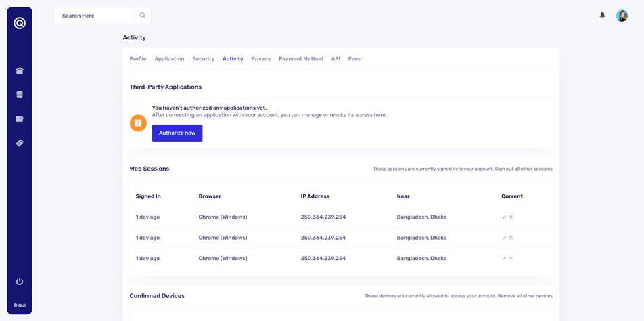Viewport: 644px width, 321px height.
Task: Open the Privacy tab
Action: (260, 59)
